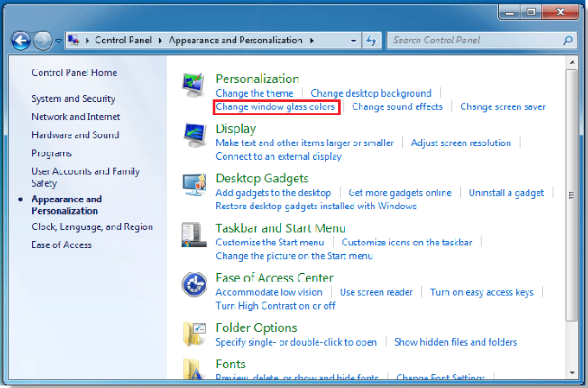Select Clock, Language, and Region in sidebar
This screenshot has width=588, height=388.
(x=92, y=226)
